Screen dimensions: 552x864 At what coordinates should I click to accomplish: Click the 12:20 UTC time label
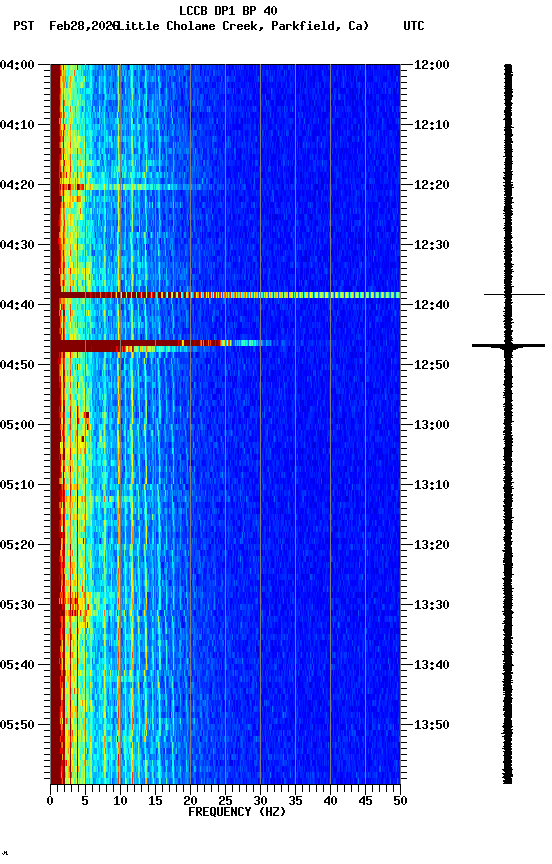432,185
